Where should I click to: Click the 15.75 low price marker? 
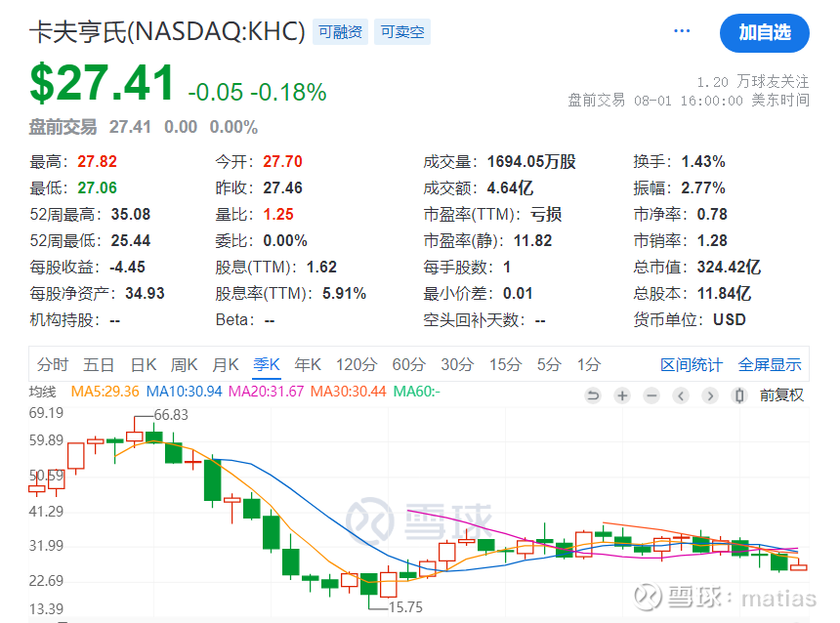pyautogui.click(x=405, y=607)
